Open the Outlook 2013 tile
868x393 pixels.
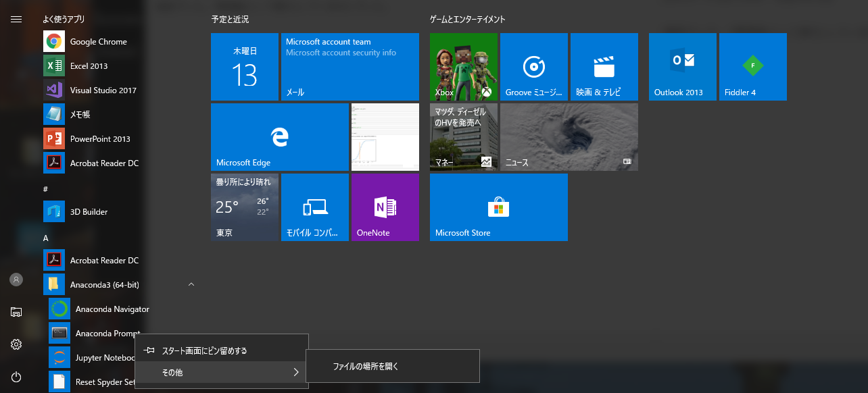pos(682,67)
